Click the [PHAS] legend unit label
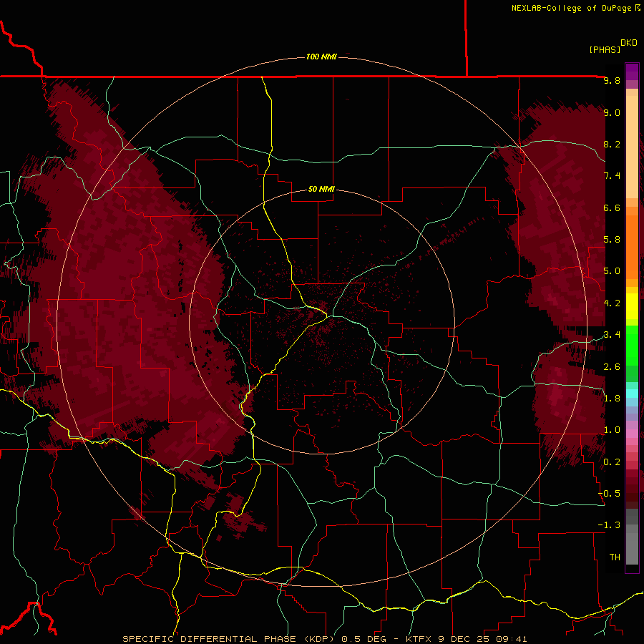Viewport: 644px width, 644px height. point(605,49)
